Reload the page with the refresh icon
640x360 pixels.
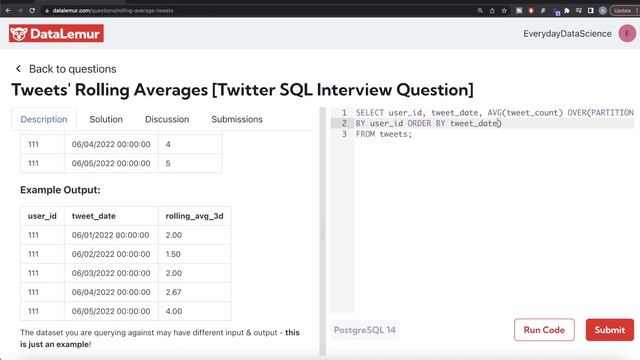(x=32, y=11)
